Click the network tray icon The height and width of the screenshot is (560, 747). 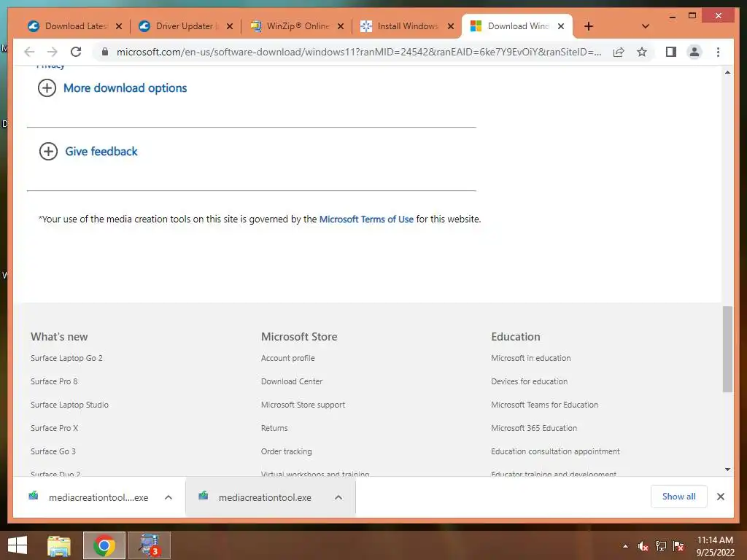pos(660,546)
